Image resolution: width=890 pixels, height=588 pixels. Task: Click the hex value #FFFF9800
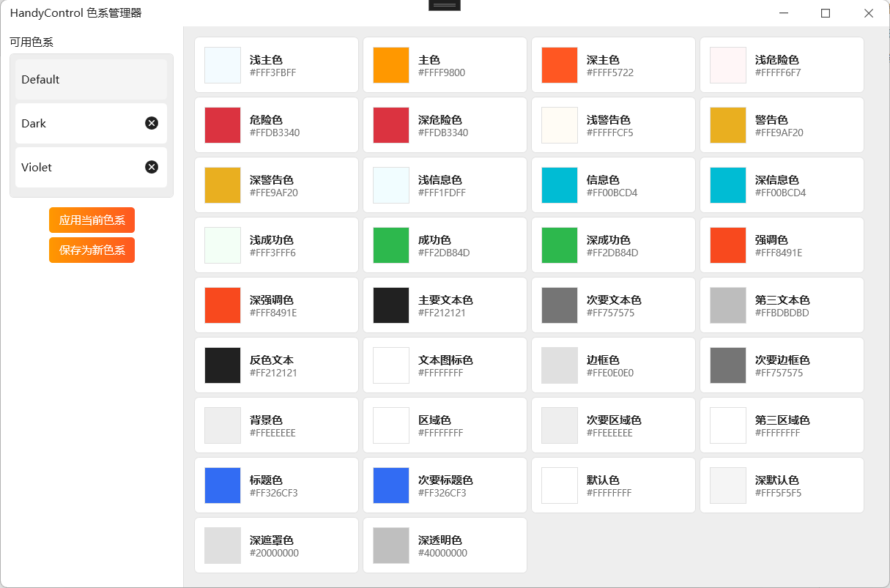(x=442, y=72)
